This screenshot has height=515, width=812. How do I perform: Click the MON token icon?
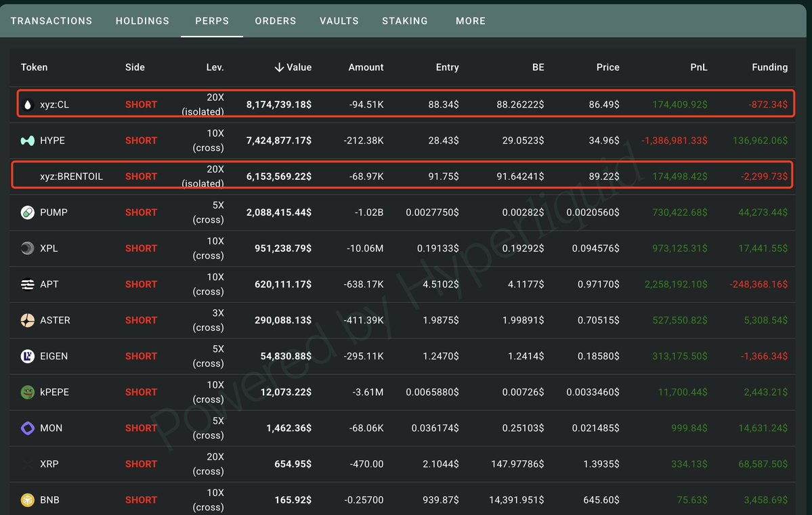(28, 428)
